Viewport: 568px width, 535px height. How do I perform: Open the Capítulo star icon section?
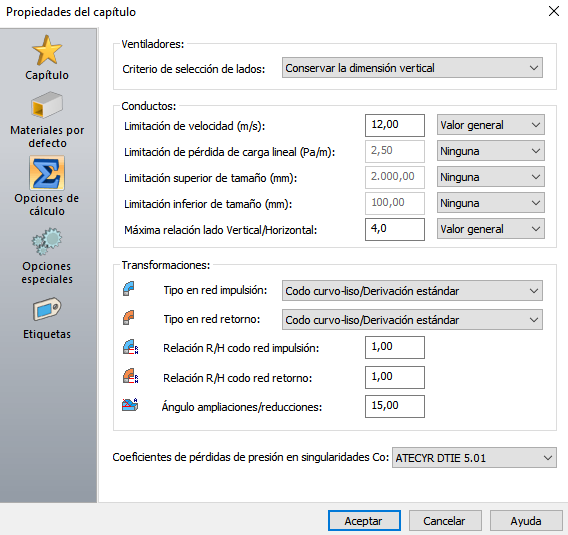point(47,50)
